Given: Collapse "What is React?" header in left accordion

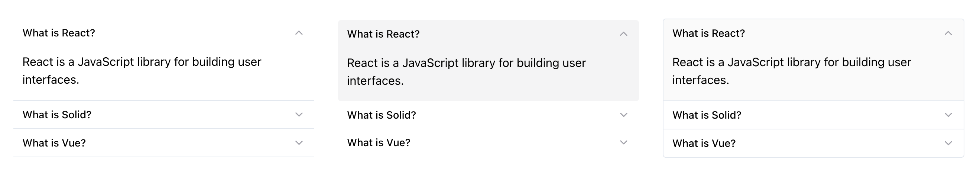Looking at the screenshot, I should point(59,33).
